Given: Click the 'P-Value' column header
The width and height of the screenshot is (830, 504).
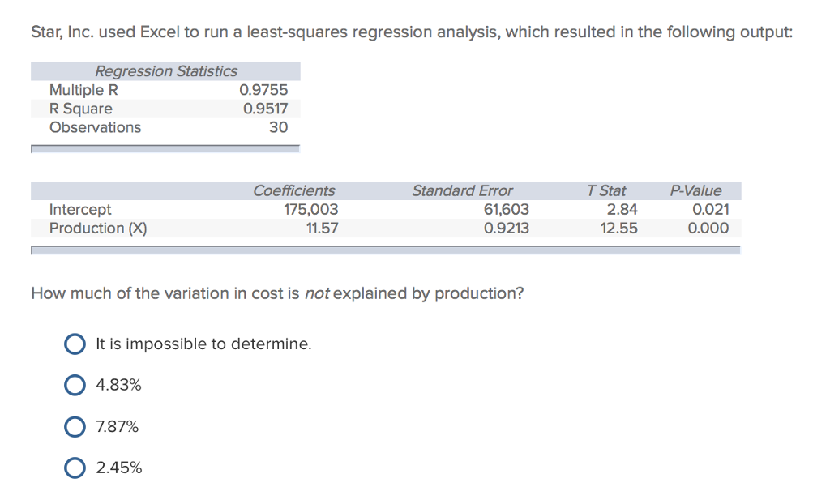Looking at the screenshot, I should (695, 190).
